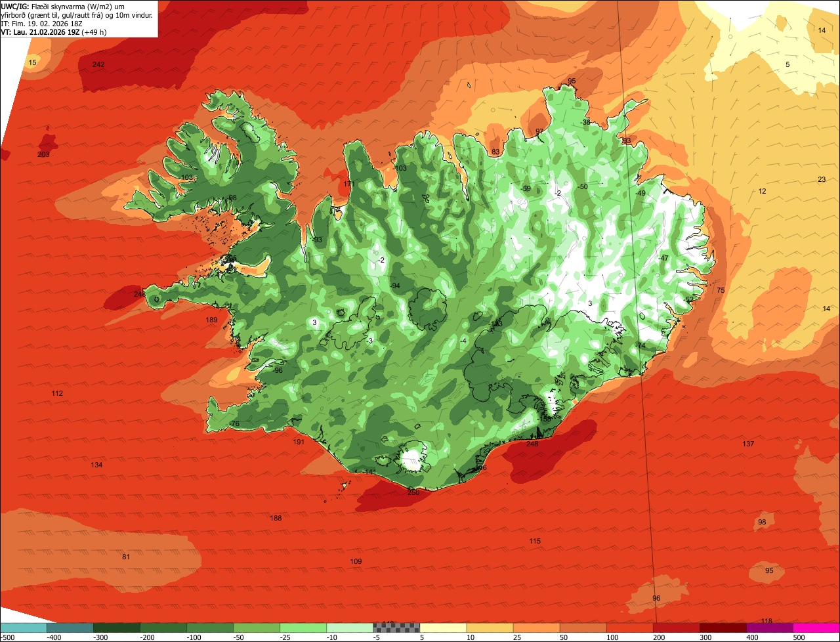Click the map value 75 off the east coast
The height and width of the screenshot is (642, 840).
tap(721, 290)
